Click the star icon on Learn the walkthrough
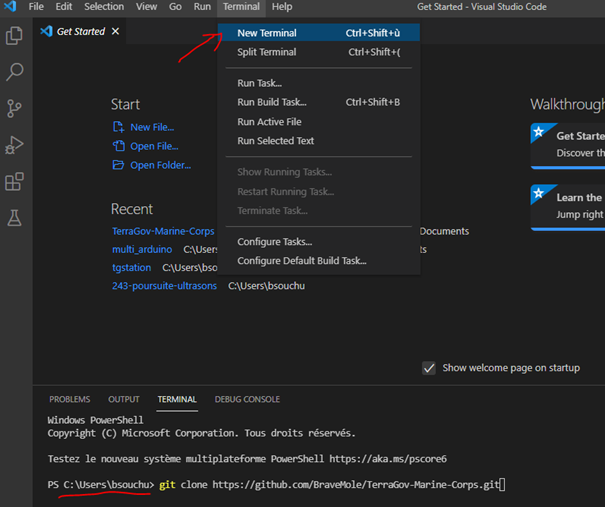The width and height of the screenshot is (605, 507). pyautogui.click(x=539, y=193)
